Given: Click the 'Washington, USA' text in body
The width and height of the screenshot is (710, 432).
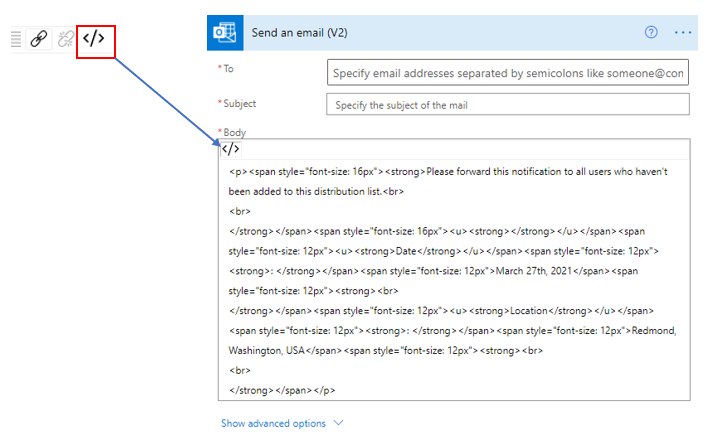Looking at the screenshot, I should 266,350.
